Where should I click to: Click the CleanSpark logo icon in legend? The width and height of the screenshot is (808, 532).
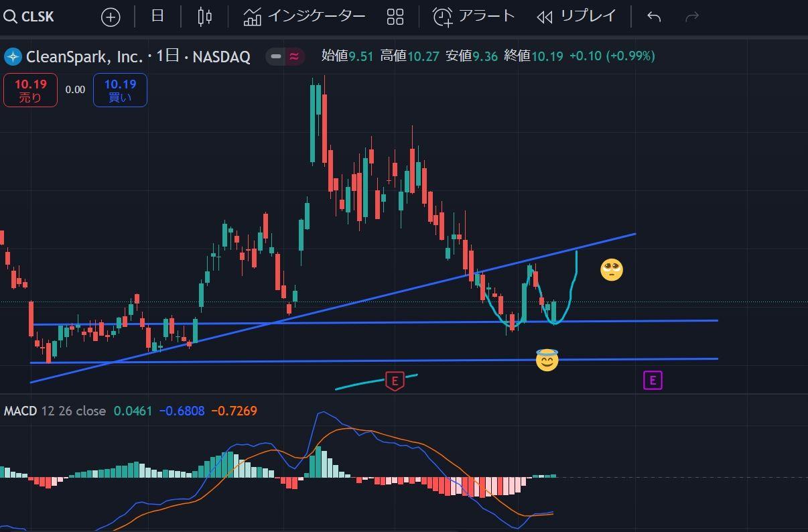point(13,56)
